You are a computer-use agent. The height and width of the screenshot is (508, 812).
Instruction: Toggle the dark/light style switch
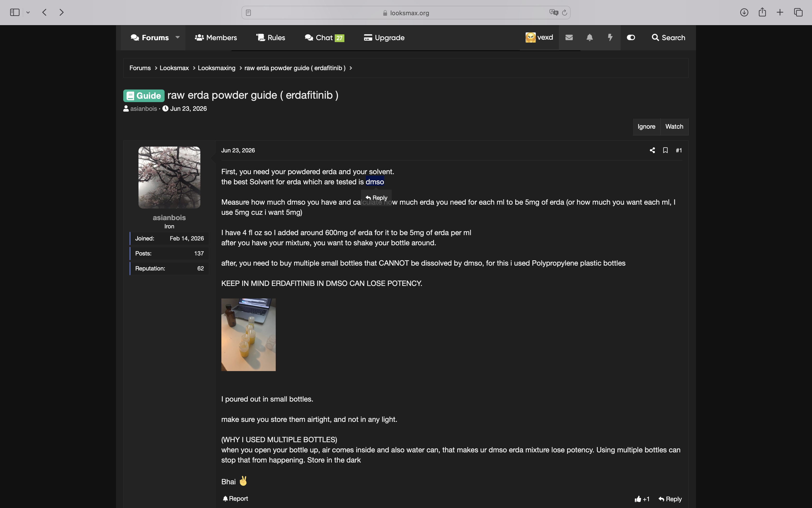click(631, 37)
